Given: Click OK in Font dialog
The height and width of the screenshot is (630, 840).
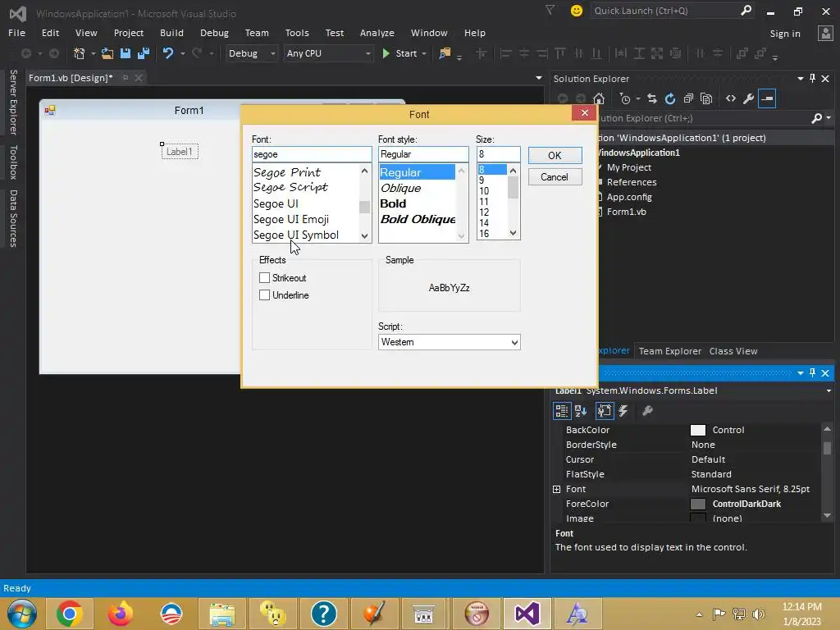Looking at the screenshot, I should (555, 155).
